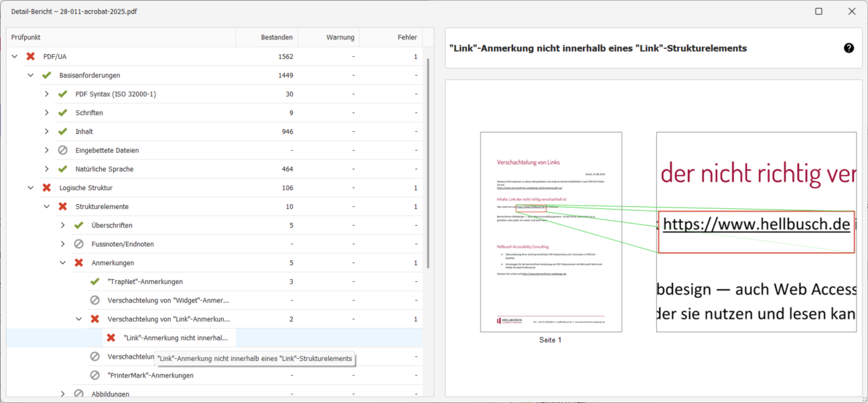Image resolution: width=868 pixels, height=403 pixels.
Task: Click the red X icon beside Logische Struktur
Action: (x=46, y=187)
